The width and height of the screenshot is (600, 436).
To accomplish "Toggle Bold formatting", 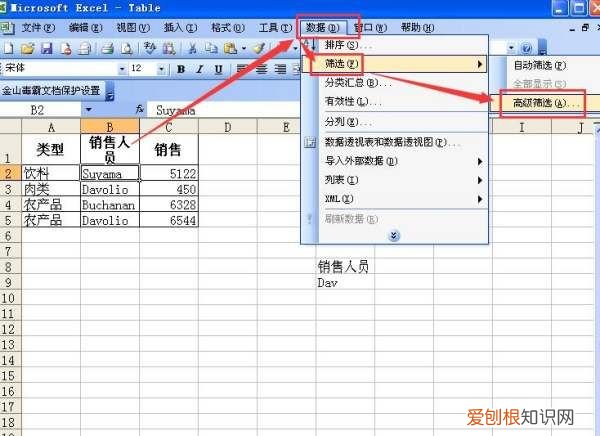I will point(181,69).
